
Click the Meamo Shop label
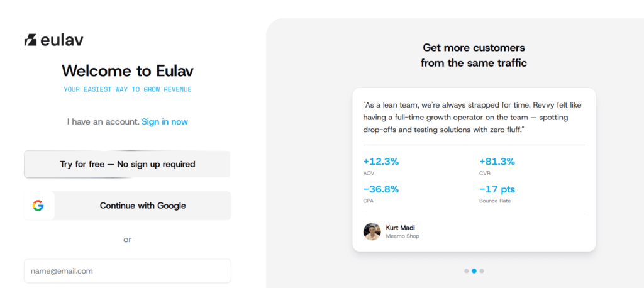(x=402, y=236)
